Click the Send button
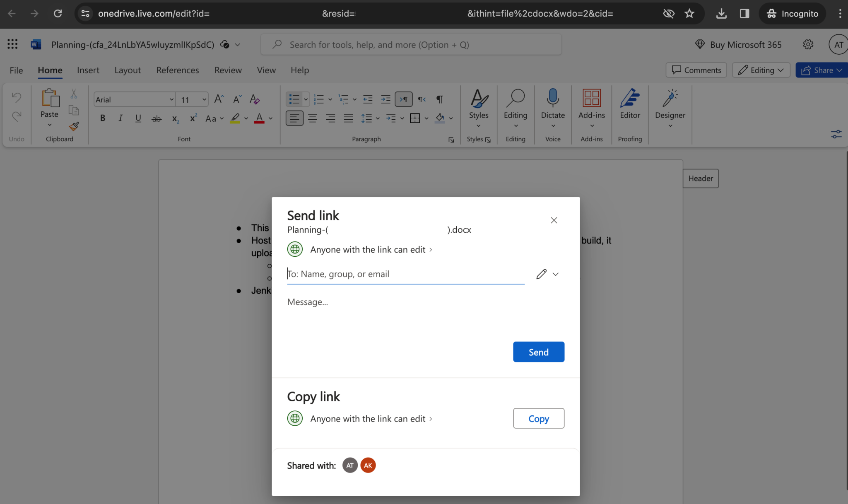This screenshot has height=504, width=848. (538, 352)
